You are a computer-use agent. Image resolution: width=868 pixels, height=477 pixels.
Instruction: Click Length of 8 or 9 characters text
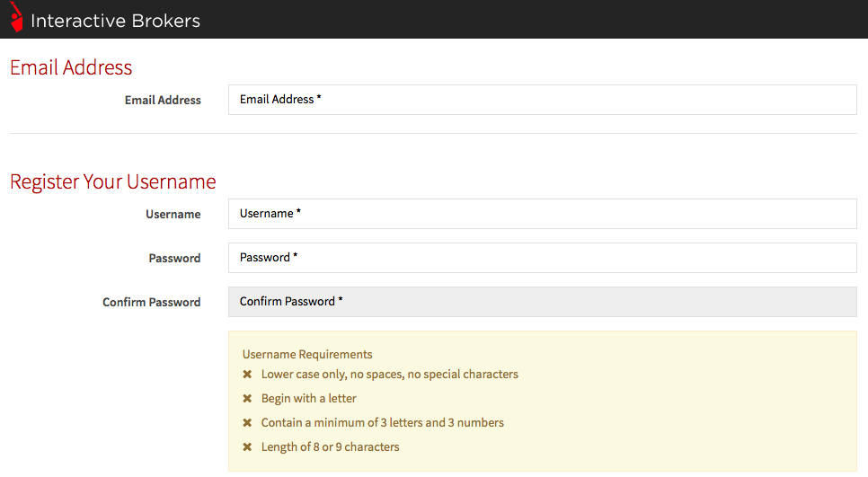330,447
